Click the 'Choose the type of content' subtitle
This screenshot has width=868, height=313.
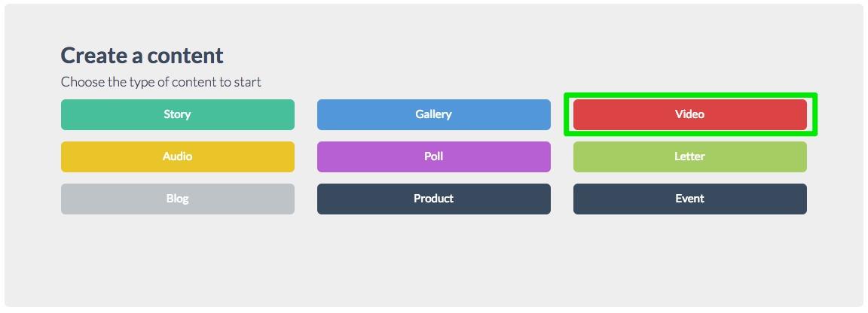(x=160, y=81)
